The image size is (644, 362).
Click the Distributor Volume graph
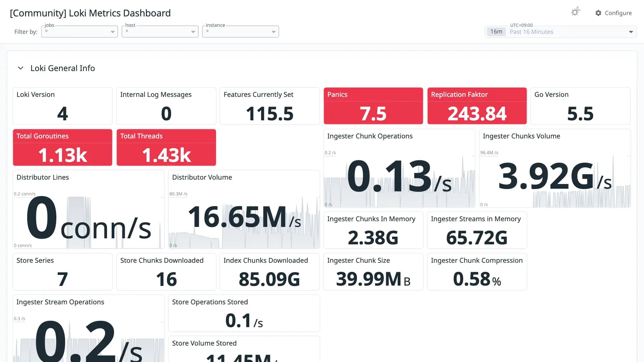pyautogui.click(x=244, y=209)
